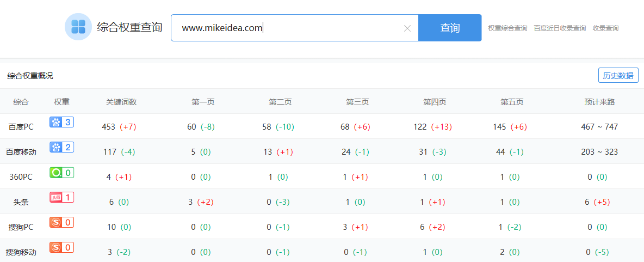644x262 pixels.
Task: Click Baidu PC keyword count 453
Action: pos(109,127)
